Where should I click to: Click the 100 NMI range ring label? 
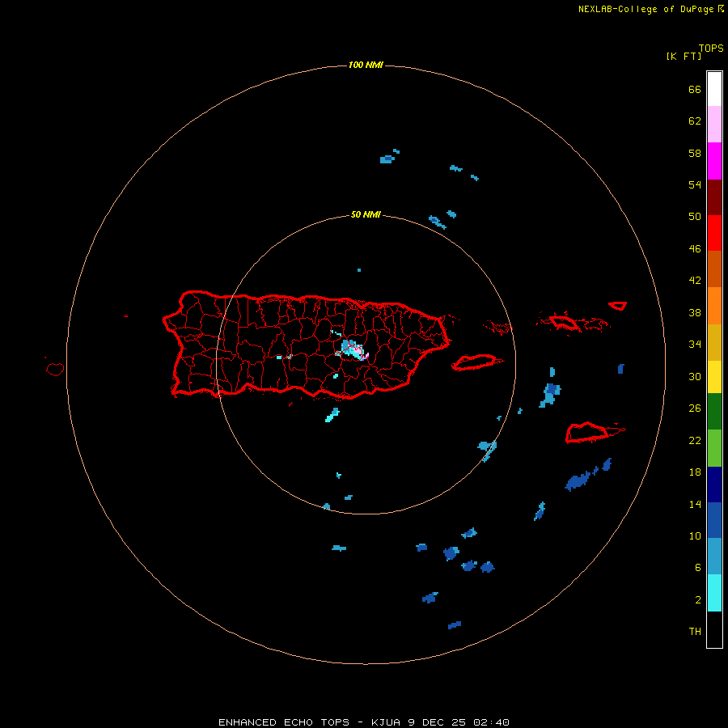pos(366,65)
